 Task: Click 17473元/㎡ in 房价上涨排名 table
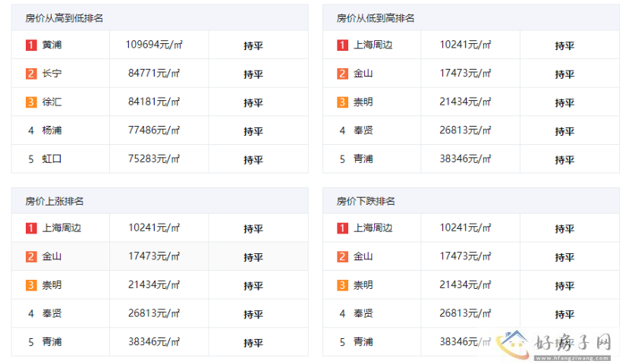click(x=154, y=256)
